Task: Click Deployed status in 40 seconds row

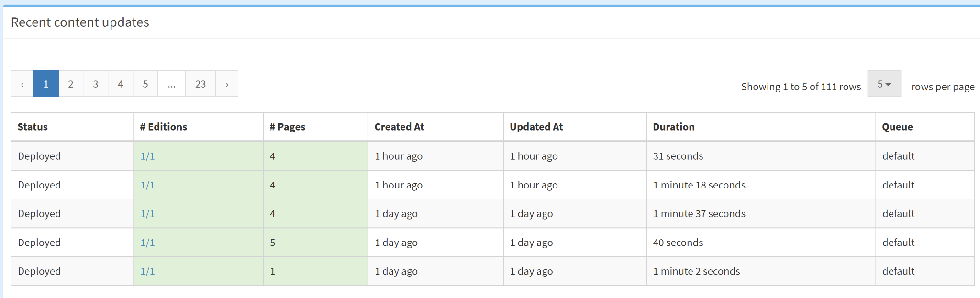Action: click(39, 243)
